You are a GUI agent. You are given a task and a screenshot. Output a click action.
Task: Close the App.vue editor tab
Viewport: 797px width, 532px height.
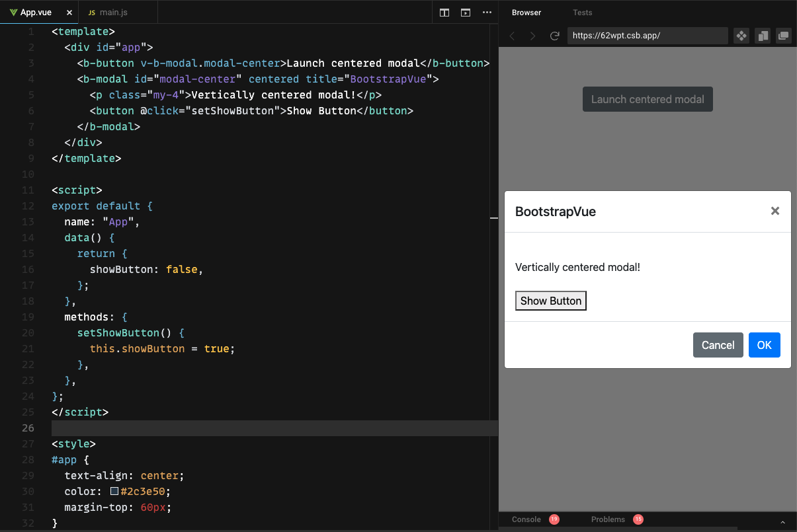(x=69, y=13)
